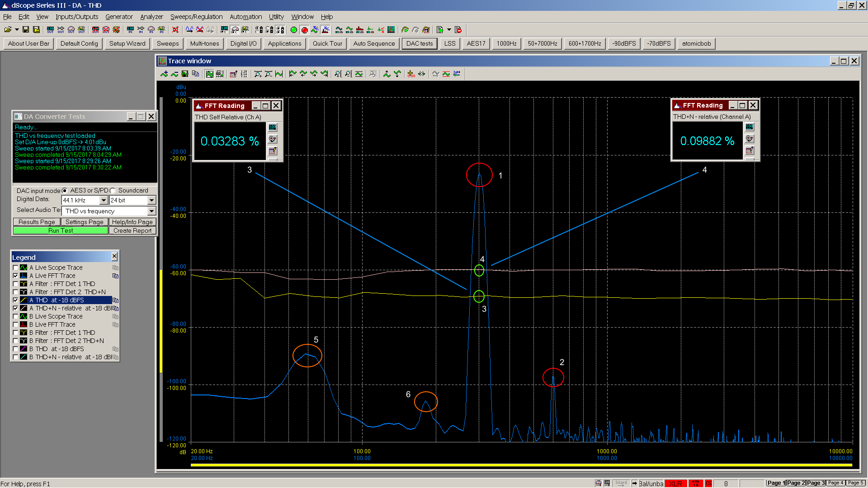Click the zoom out X-axis icon
This screenshot has width=868, height=488.
pos(269,74)
